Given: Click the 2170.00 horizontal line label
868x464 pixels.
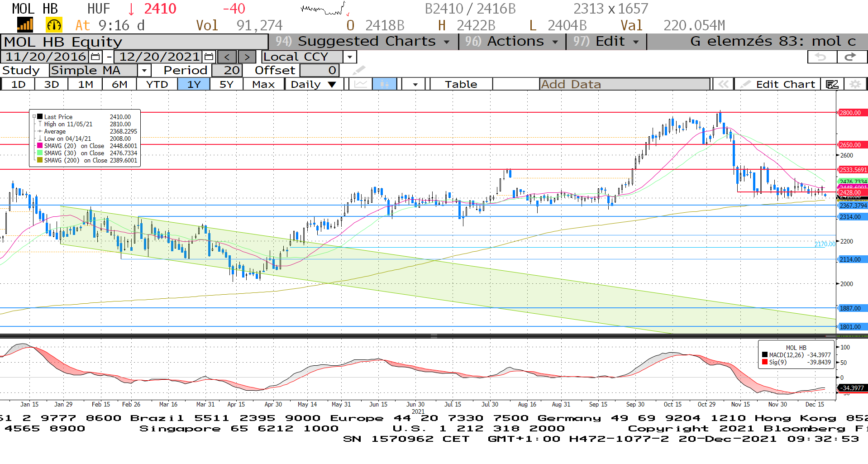Looking at the screenshot, I should point(825,244).
